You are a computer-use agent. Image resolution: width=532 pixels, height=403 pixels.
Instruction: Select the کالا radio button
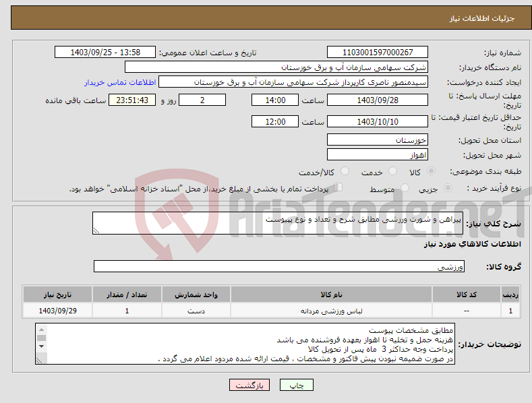point(431,171)
